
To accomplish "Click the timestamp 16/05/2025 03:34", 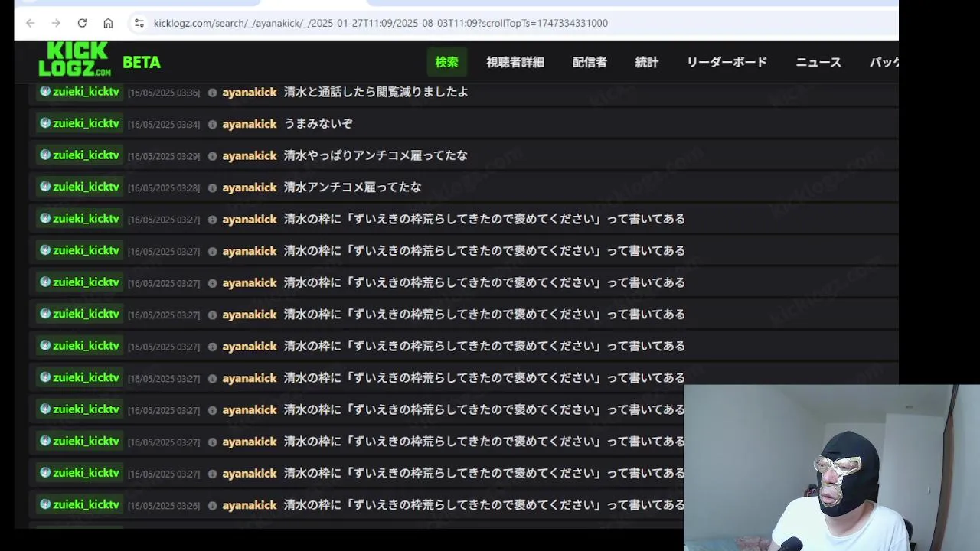I will 164,124.
